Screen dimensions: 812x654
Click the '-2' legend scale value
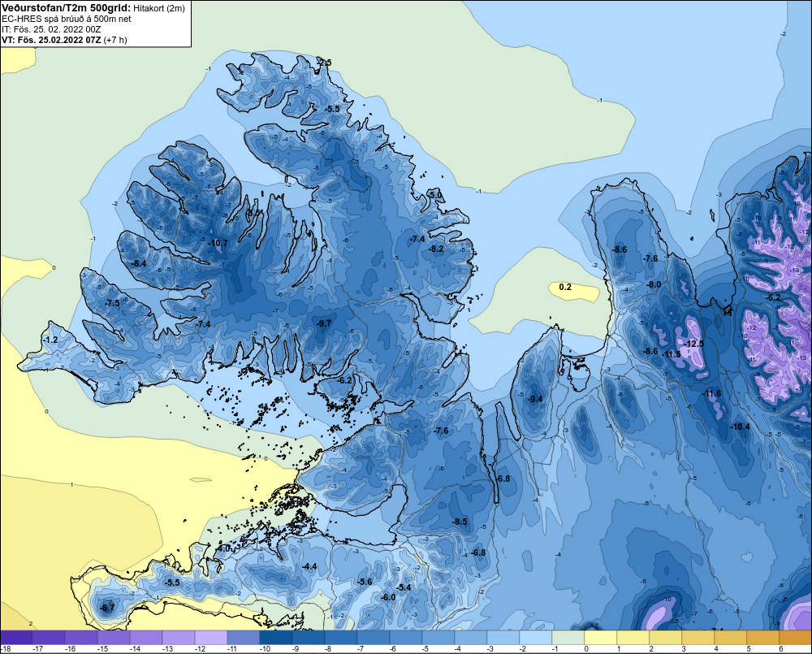point(523,649)
